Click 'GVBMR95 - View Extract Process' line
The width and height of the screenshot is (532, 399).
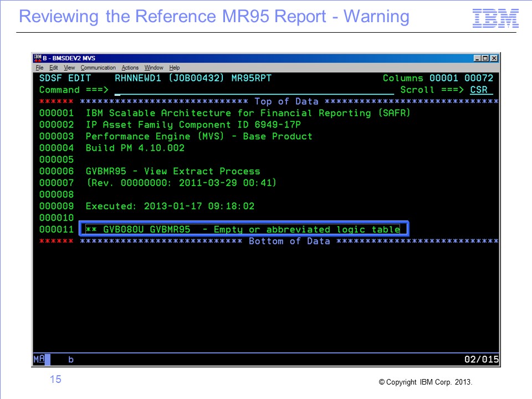[x=173, y=171]
